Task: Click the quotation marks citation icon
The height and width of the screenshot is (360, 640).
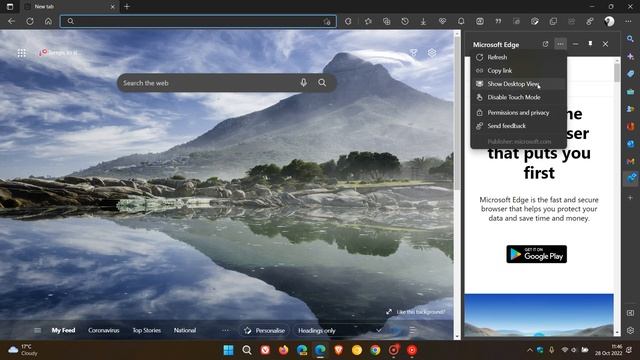Action: [498, 21]
